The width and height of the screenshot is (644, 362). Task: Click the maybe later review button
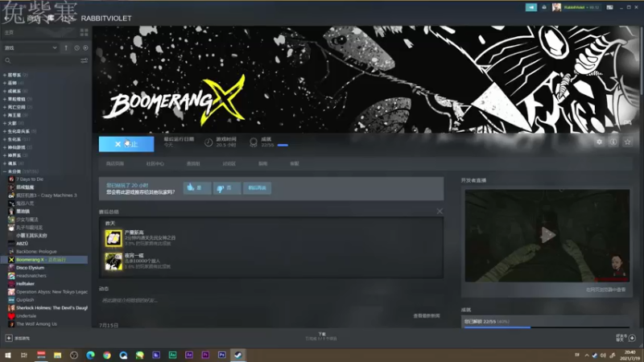pyautogui.click(x=257, y=188)
